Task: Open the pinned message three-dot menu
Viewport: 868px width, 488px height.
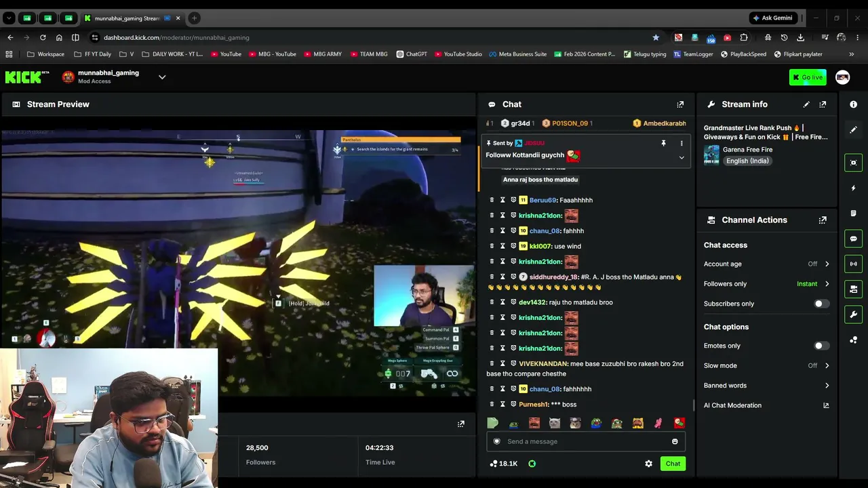Action: coord(682,144)
